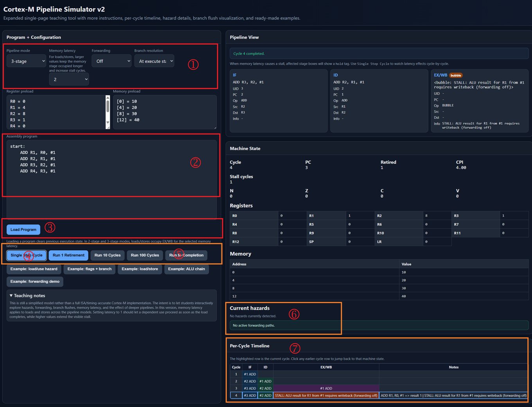The height and width of the screenshot is (407, 532).
Task: Click Run to Completion
Action: (186, 255)
